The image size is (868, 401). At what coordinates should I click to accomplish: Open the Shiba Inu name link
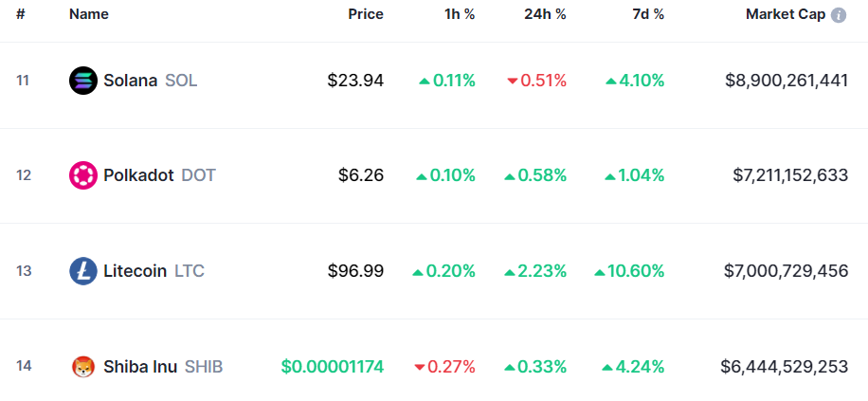140,367
